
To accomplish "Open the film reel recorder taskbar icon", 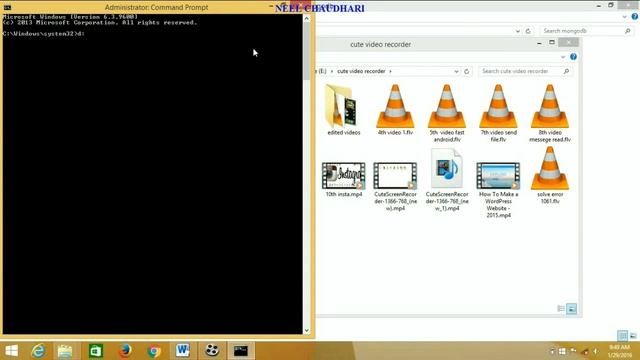I will [212, 351].
